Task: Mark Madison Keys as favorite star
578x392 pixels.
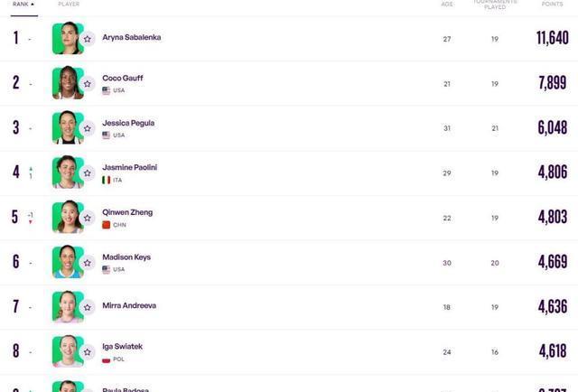Action: 88,263
